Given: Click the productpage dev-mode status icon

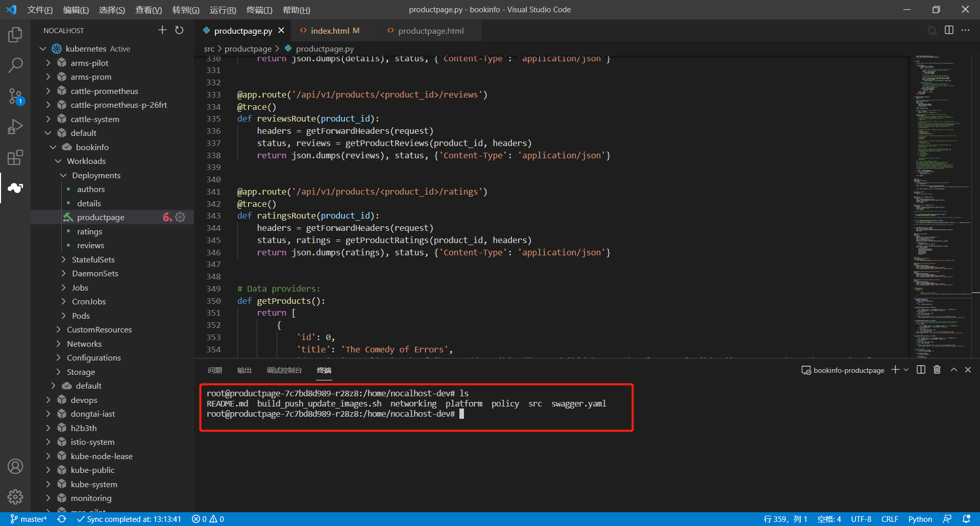Looking at the screenshot, I should [x=167, y=217].
